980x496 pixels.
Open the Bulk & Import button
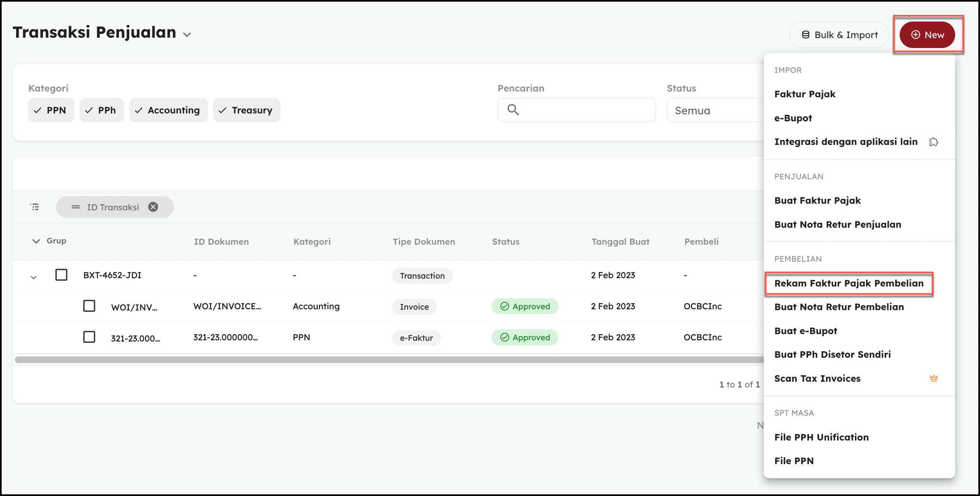point(839,35)
